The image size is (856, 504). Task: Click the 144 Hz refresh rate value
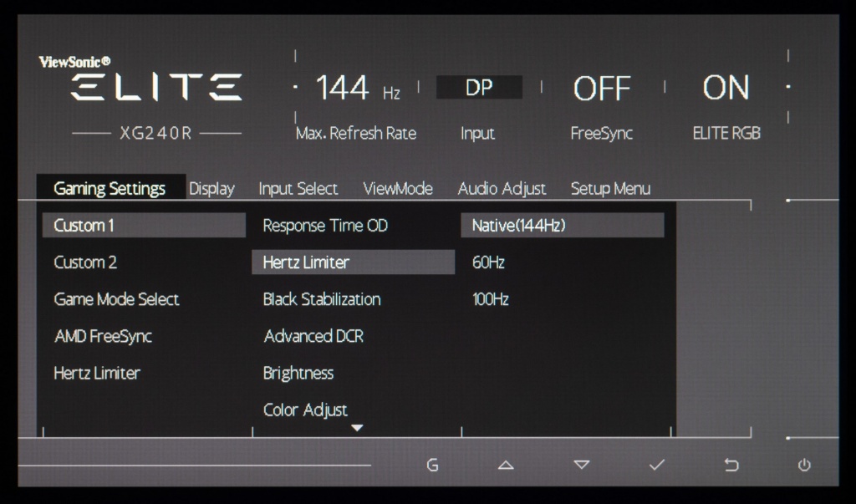pyautogui.click(x=358, y=89)
